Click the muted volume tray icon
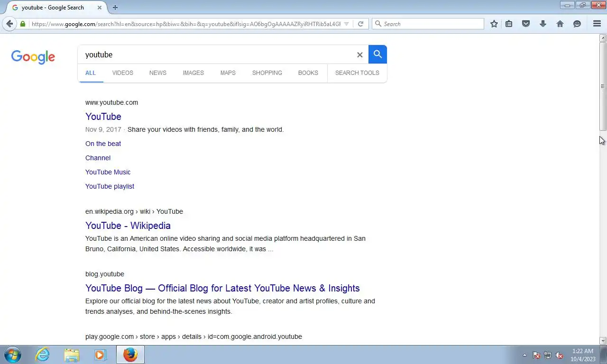This screenshot has height=364, width=607. [x=559, y=355]
